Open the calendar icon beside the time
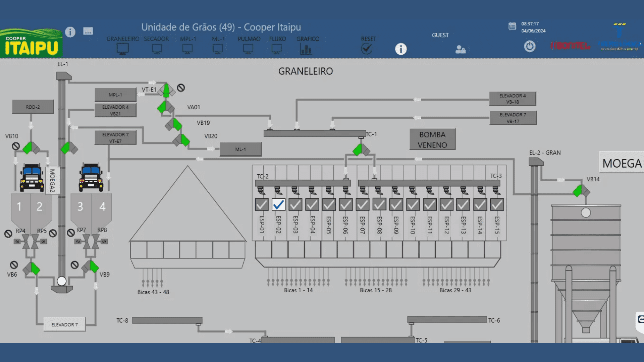This screenshot has height=362, width=644. [512, 26]
